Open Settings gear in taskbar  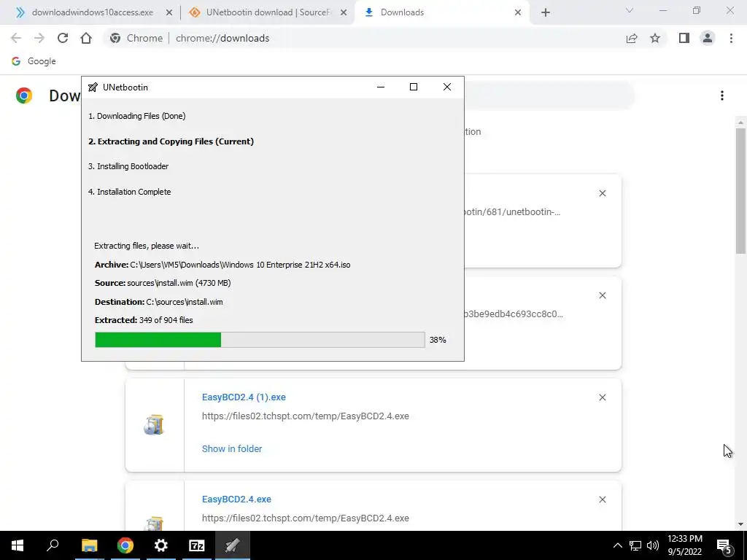point(161,545)
